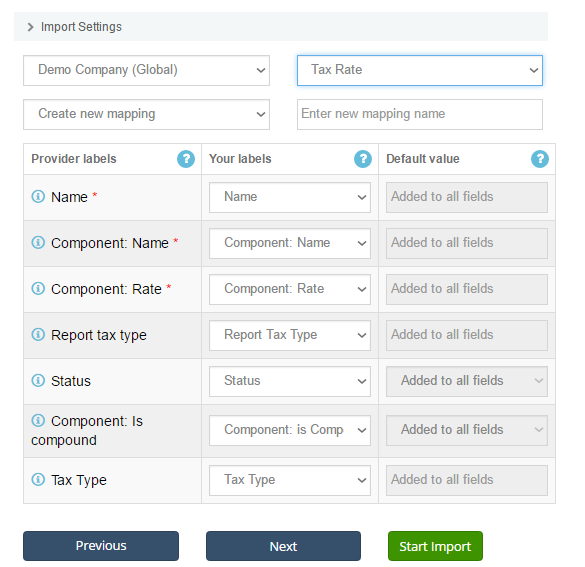Click info icon next to Component: Is compound
Image resolution: width=585 pixels, height=567 pixels.
[x=38, y=420]
